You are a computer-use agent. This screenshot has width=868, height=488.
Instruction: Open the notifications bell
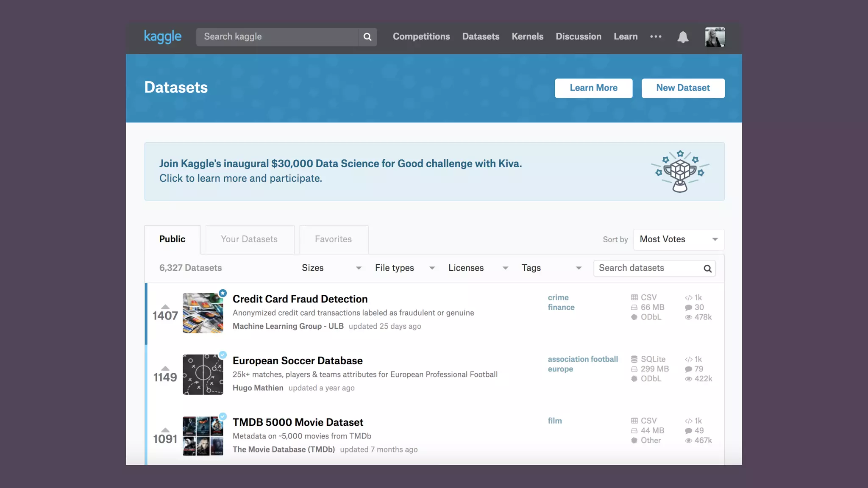tap(683, 37)
